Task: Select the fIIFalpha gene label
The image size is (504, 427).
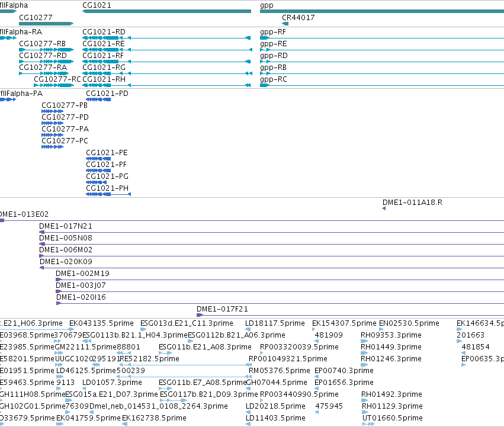Action: [x=14, y=5]
